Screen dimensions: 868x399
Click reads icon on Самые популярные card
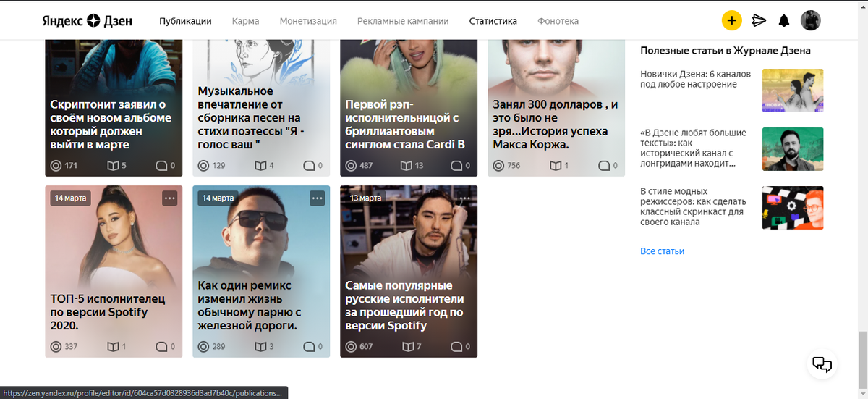(x=409, y=347)
